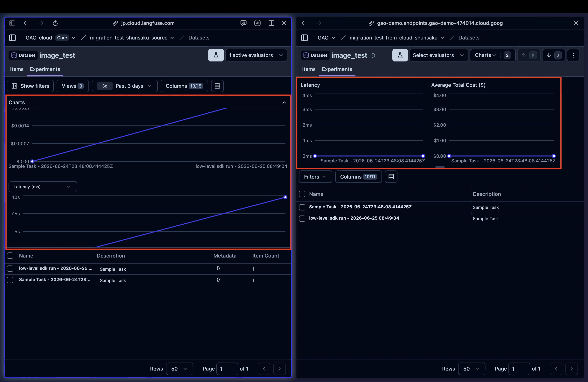
Task: Toggle select-all checkbox in left table header
Action: [x=10, y=256]
